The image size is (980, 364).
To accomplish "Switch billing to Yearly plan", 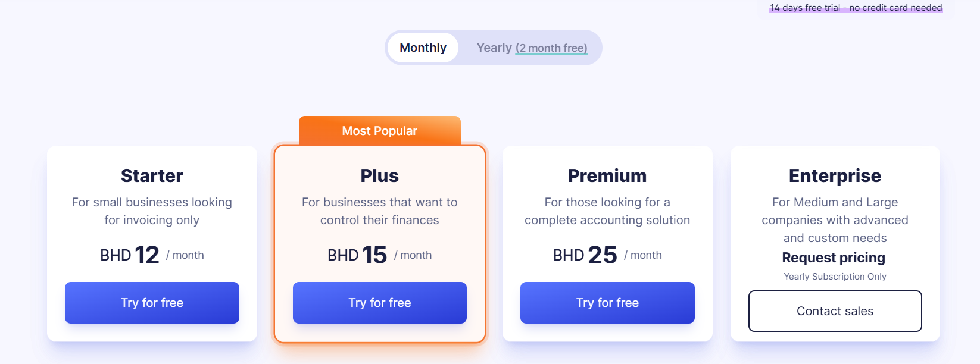I will click(x=494, y=48).
